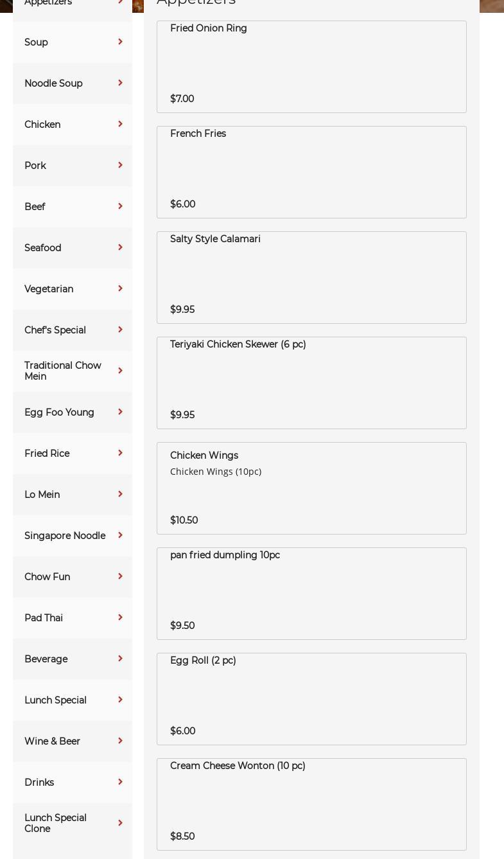
Task: Click the chevron next to Wine & Beer
Action: click(120, 741)
